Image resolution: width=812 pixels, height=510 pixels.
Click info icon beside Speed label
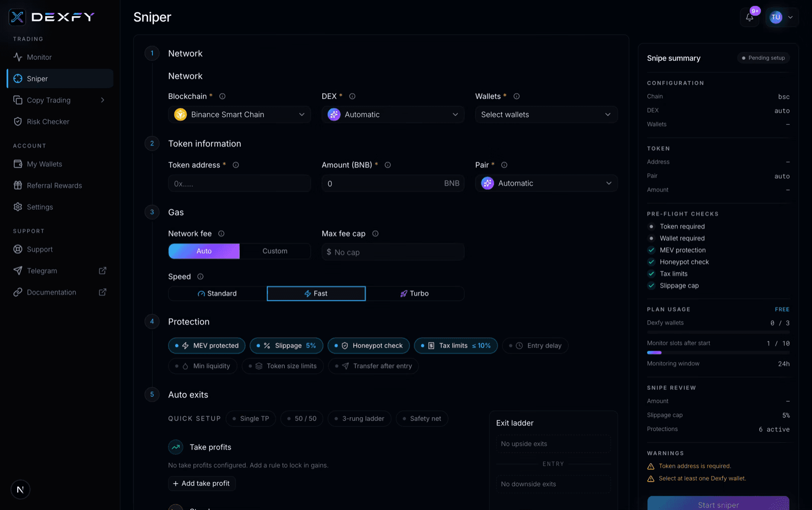[x=200, y=277]
